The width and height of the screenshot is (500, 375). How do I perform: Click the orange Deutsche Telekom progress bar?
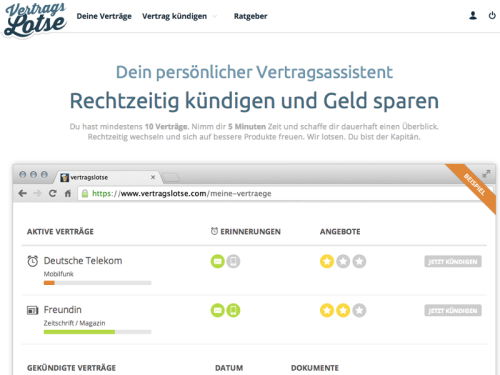49,283
